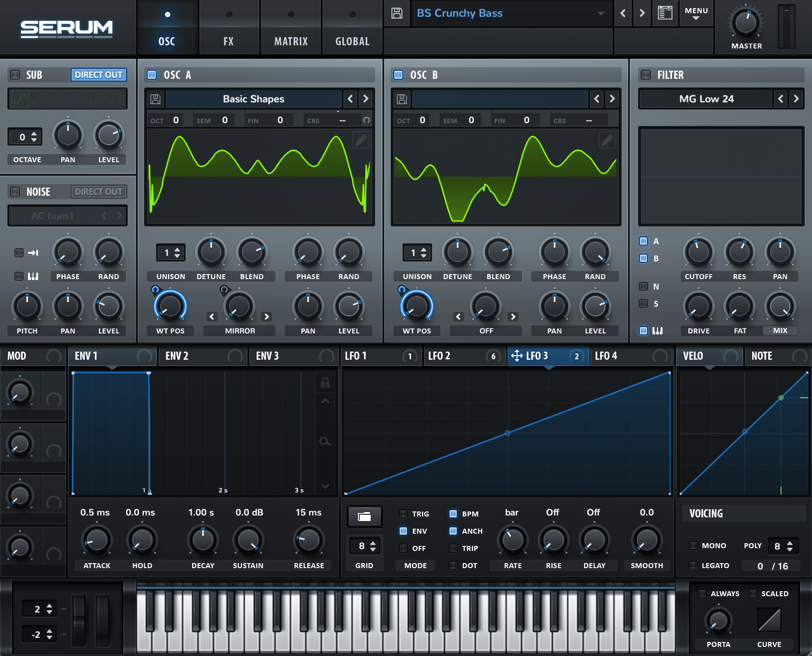The width and height of the screenshot is (812, 656).
Task: Enable the NOISE oscillator
Action: coord(15,192)
